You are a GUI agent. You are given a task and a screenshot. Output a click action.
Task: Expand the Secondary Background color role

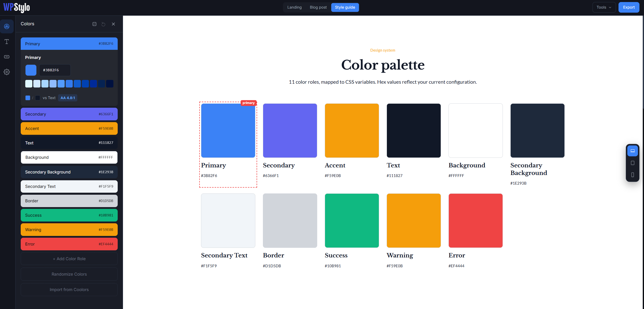point(69,172)
